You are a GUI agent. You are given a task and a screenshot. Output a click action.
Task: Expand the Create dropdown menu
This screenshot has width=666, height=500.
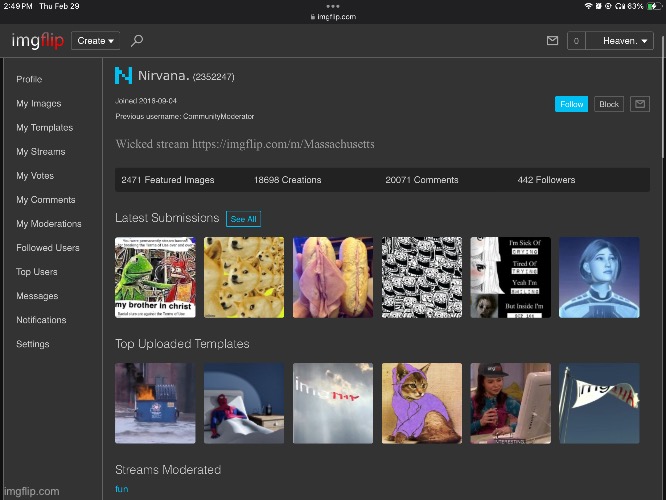point(96,41)
